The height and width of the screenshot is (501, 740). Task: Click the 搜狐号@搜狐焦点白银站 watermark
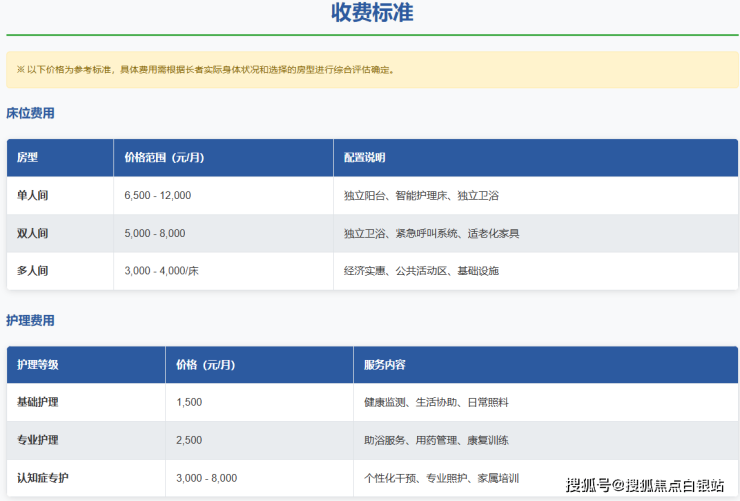click(x=644, y=486)
